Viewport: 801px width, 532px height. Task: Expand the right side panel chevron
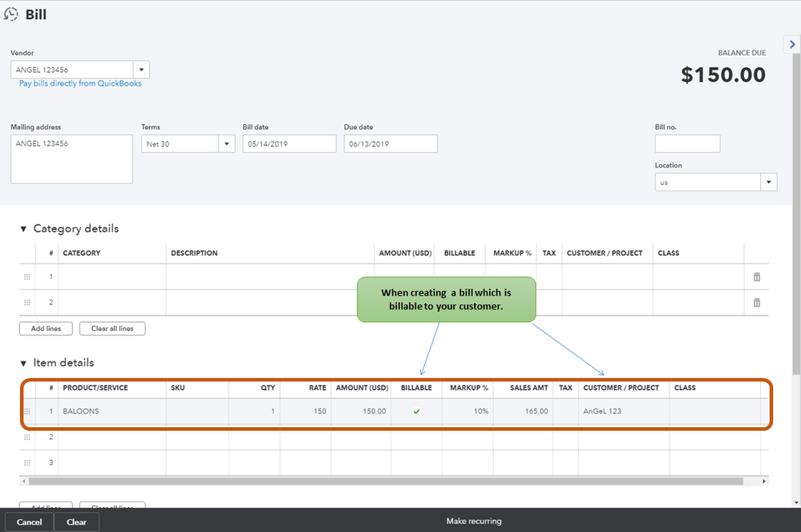[792, 44]
